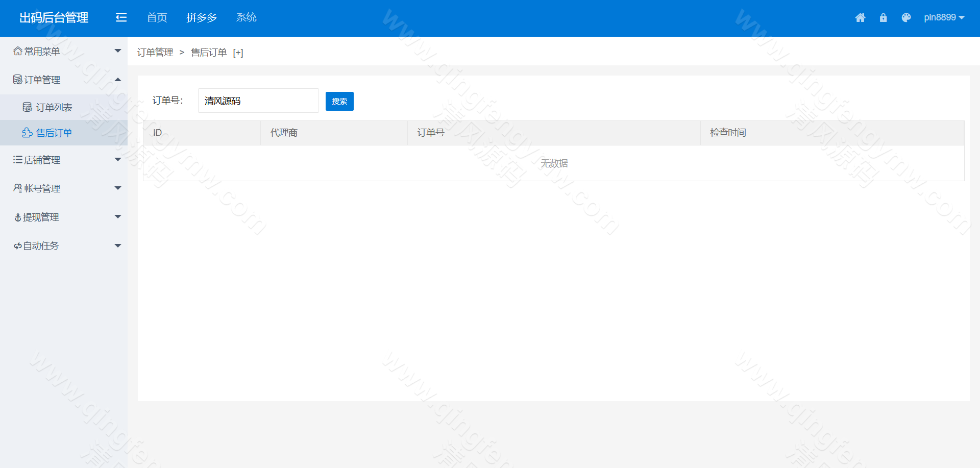Image resolution: width=980 pixels, height=468 pixels.
Task: Click the lock screen icon
Action: (x=884, y=17)
